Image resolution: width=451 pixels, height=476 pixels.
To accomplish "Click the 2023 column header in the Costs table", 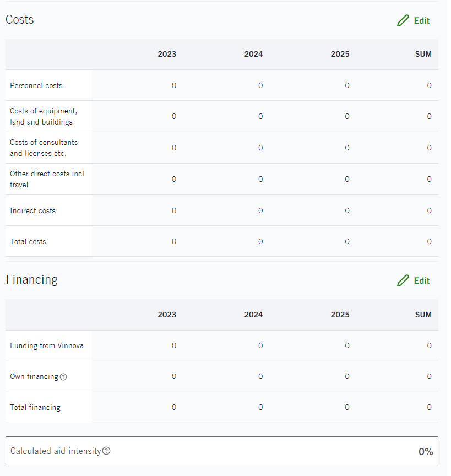I will tap(167, 54).
